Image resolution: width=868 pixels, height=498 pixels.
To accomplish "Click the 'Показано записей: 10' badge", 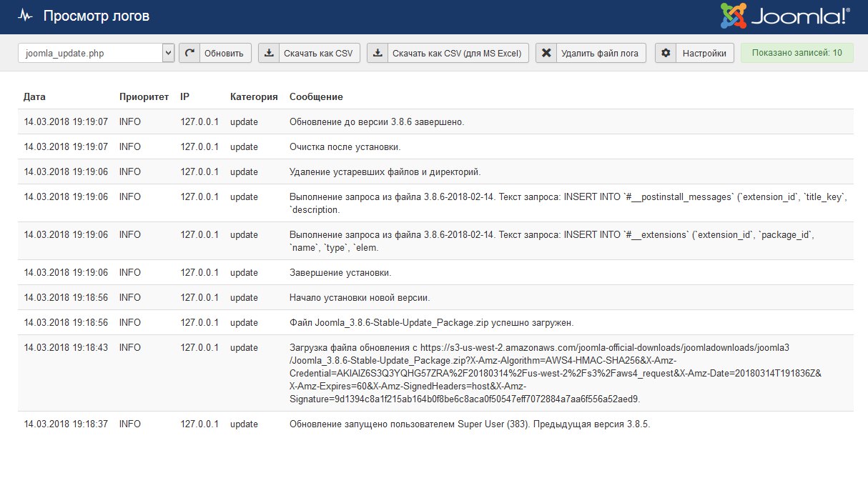I will point(797,53).
